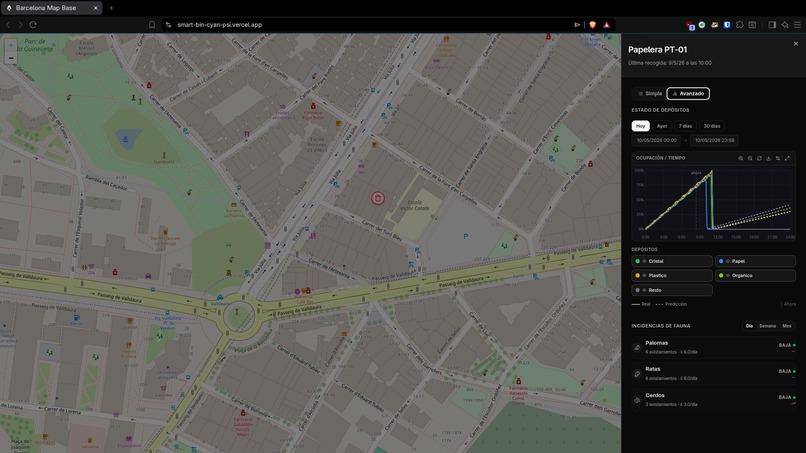This screenshot has height=453, width=806.
Task: Open the Cerdos incident row
Action: 713,400
